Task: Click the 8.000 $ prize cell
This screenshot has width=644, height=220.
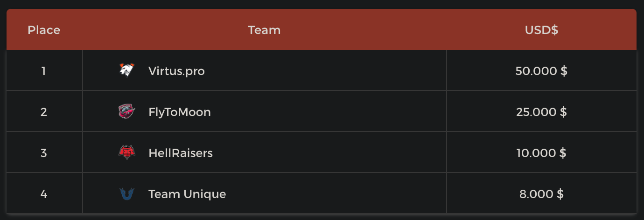Action: 541,194
